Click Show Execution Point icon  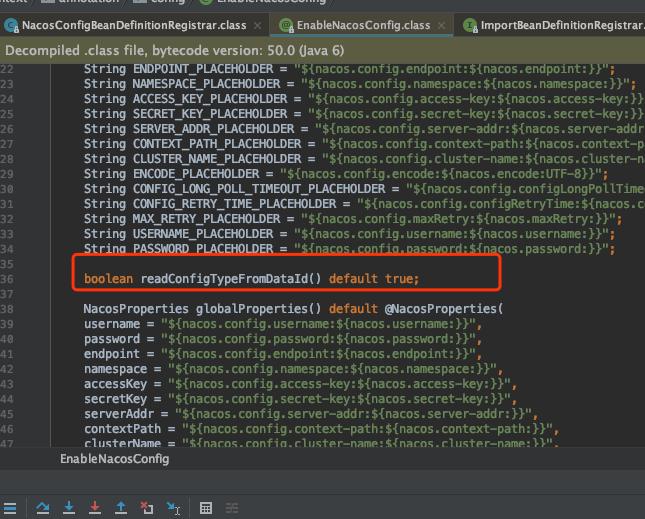click(10, 508)
